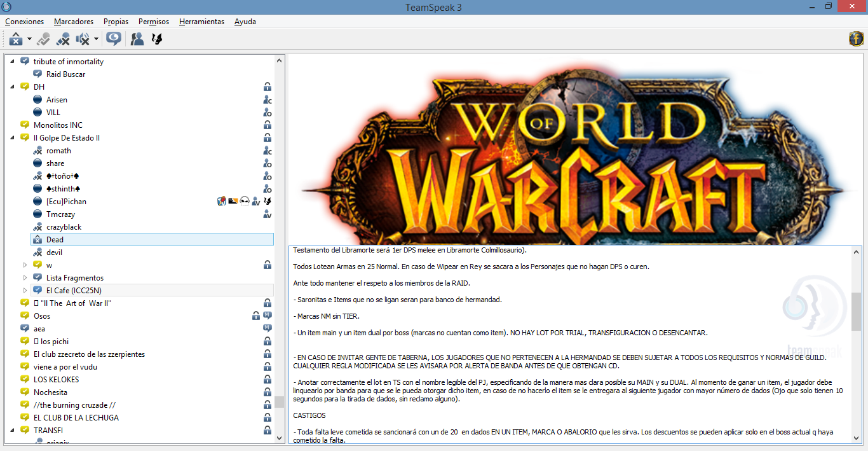
Task: Click the yellow channel icon of Nochesita
Action: click(x=25, y=392)
